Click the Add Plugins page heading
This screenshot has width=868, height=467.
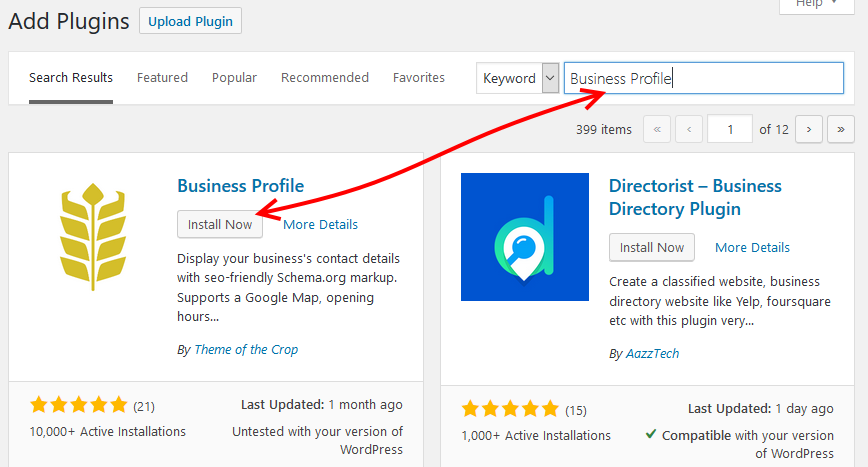[x=69, y=22]
